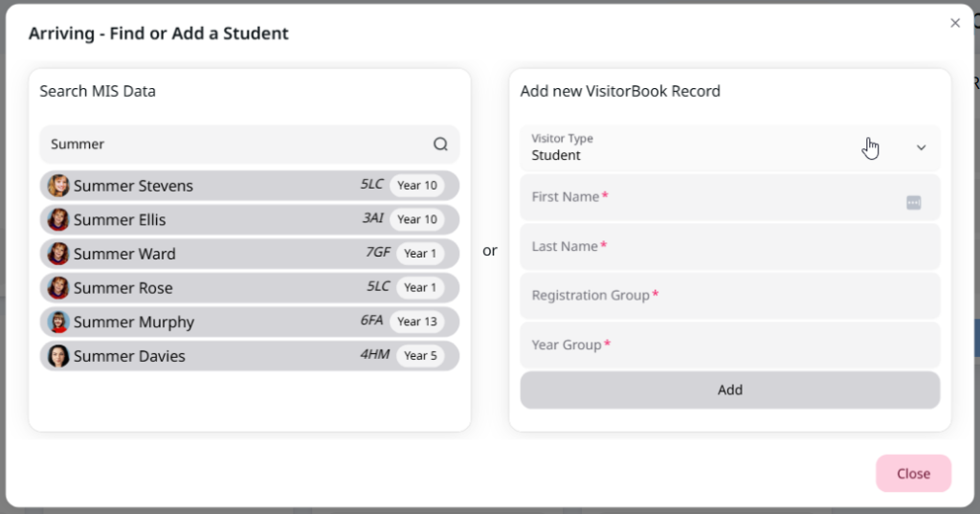
Task: Click the Year 13 badge for Summer Murphy
Action: [x=417, y=322]
